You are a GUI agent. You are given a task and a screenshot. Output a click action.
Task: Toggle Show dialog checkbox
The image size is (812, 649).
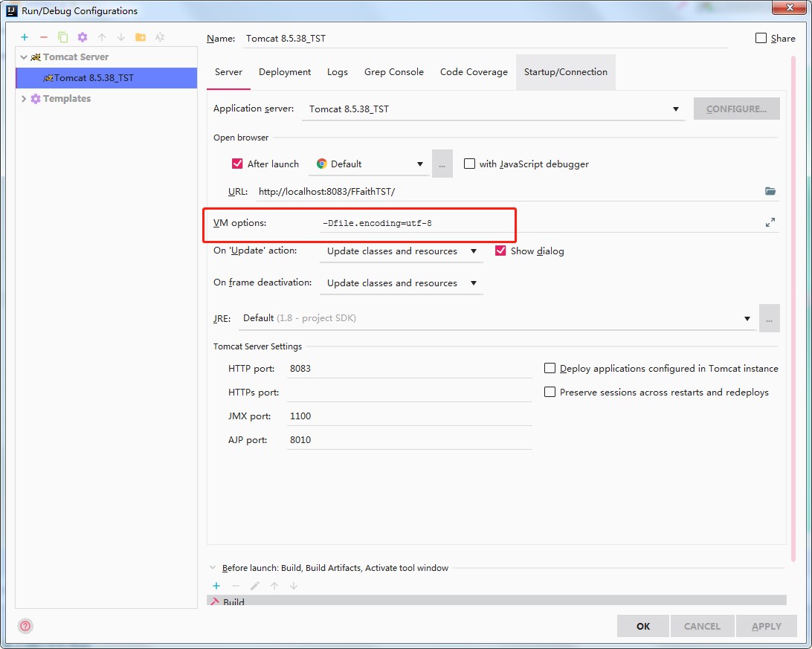500,251
